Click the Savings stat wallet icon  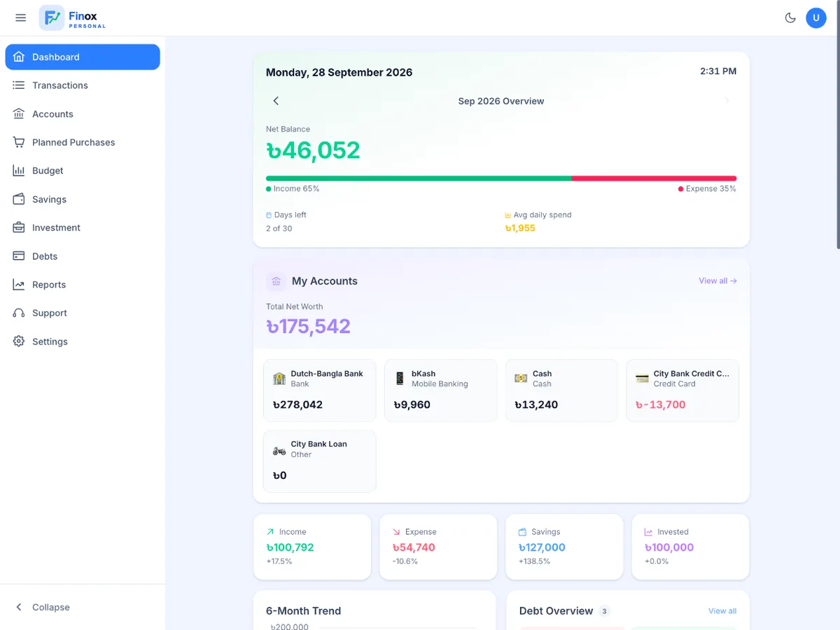point(522,532)
